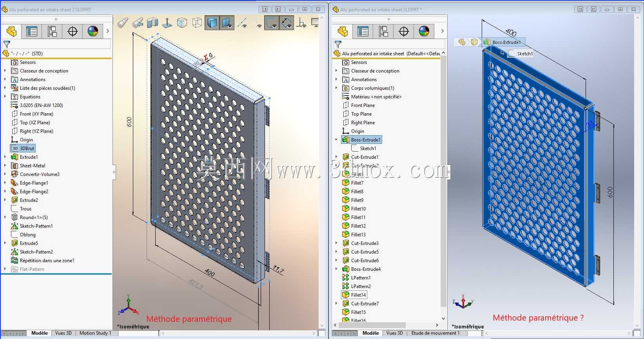The image size is (644, 339).
Task: Switch to Vues 3D tab in left window
Action: point(63,333)
